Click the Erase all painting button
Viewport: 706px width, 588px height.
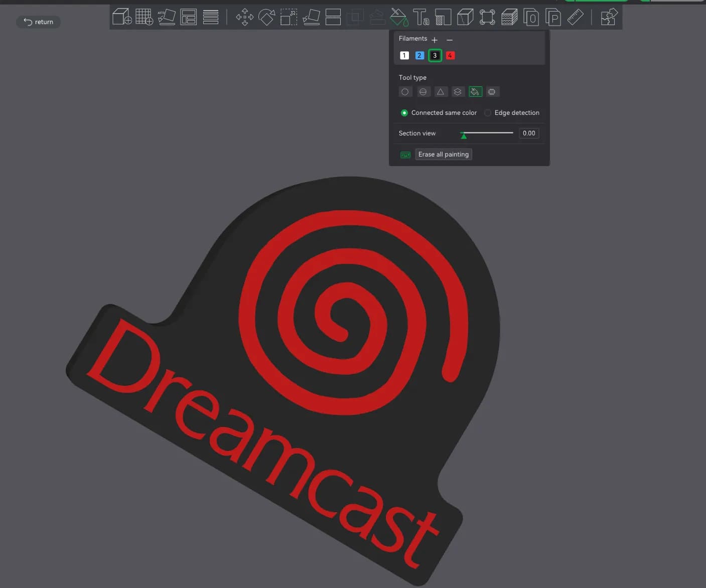point(444,155)
